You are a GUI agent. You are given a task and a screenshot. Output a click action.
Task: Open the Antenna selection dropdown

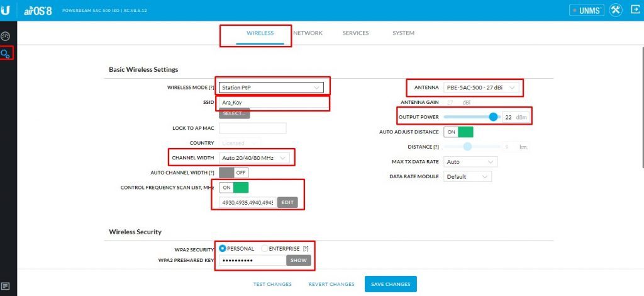481,88
